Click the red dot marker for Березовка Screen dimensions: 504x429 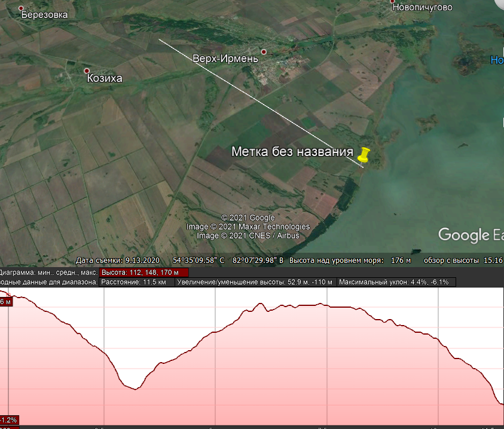pyautogui.click(x=22, y=8)
